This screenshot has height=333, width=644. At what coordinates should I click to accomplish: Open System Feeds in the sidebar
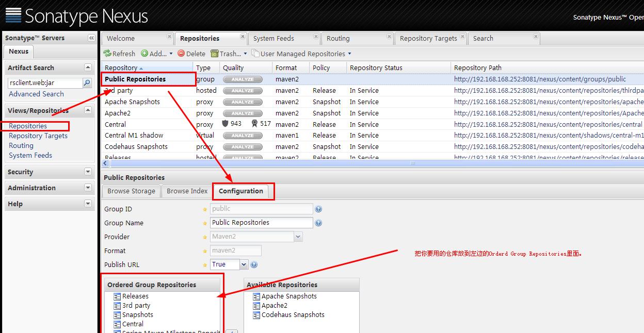coord(30,155)
